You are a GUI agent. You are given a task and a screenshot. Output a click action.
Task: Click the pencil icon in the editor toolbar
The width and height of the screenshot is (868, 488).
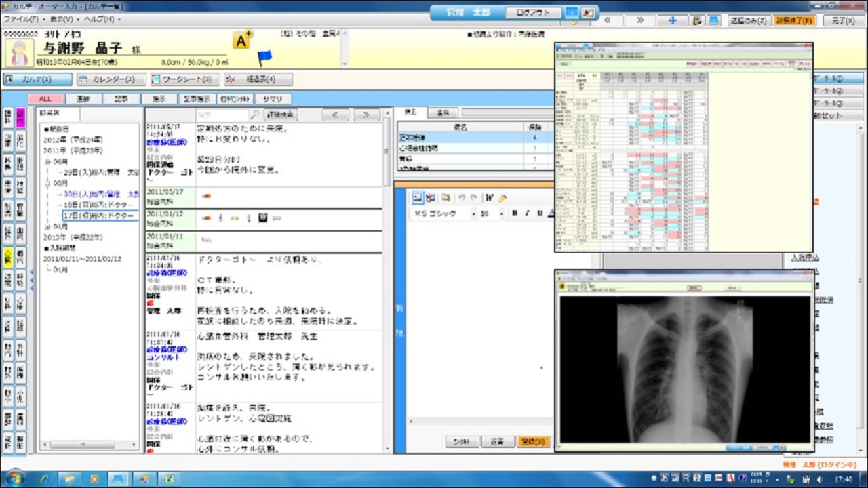[x=502, y=198]
